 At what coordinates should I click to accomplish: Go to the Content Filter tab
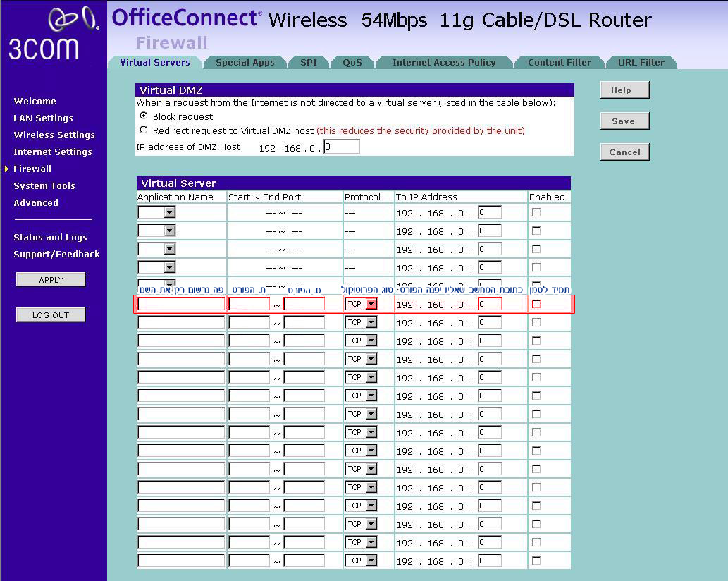(560, 62)
